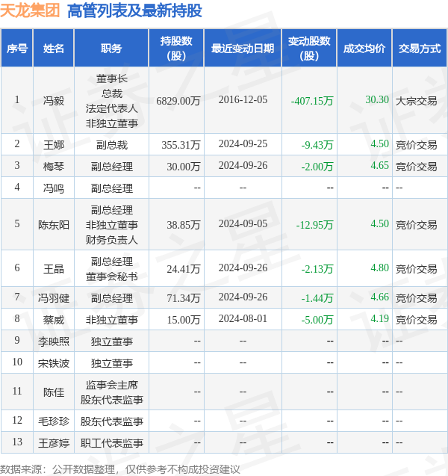Click the change value -2.13万
This screenshot has height=476, width=448.
click(317, 269)
